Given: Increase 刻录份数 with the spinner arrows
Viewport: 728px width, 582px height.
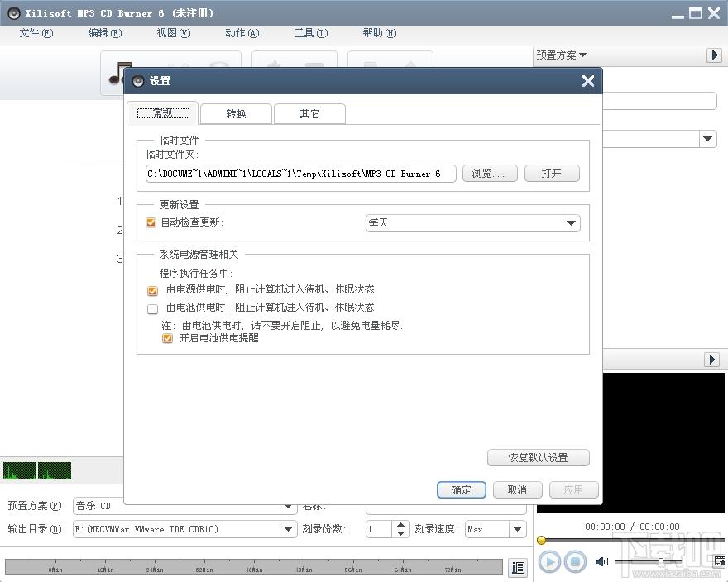Looking at the screenshot, I should [x=400, y=525].
